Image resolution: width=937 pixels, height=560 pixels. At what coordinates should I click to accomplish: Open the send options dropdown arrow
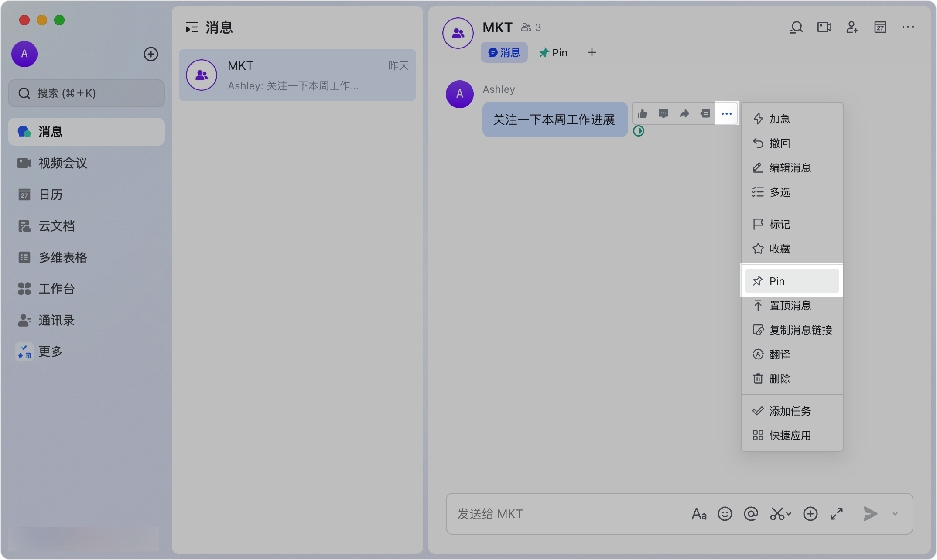(x=895, y=514)
